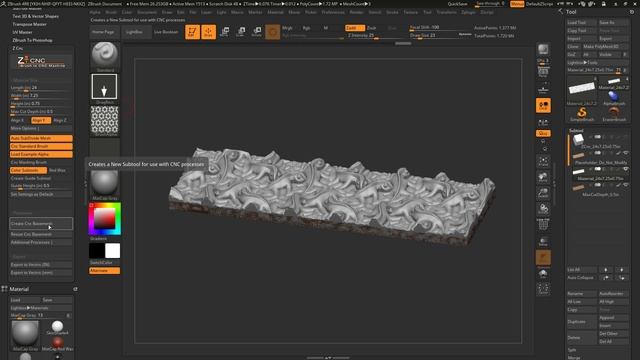
Task: Click the Zoom3D view icon
Action: [x=543, y=193]
